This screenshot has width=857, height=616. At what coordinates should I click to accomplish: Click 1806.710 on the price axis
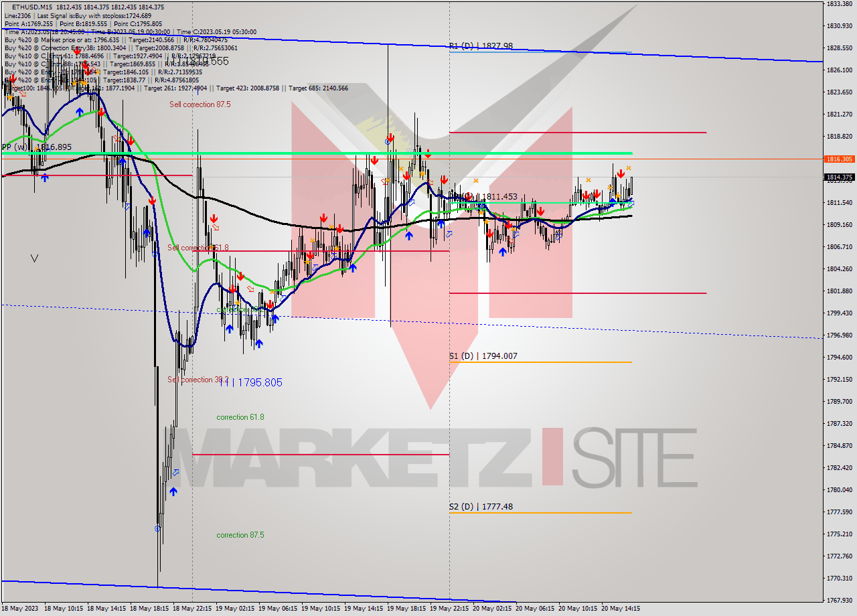839,246
